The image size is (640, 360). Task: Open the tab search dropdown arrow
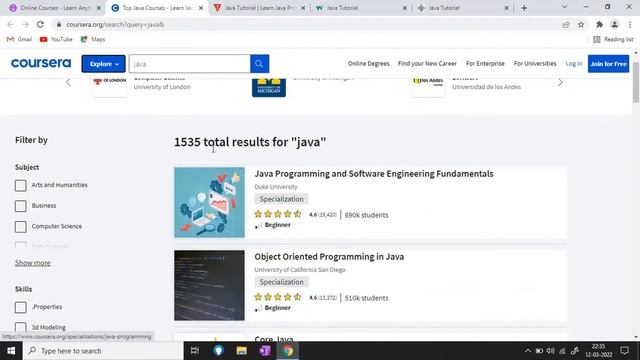point(564,7)
